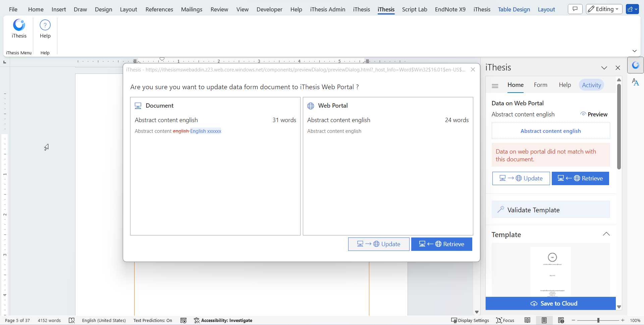This screenshot has height=325, width=644.
Task: Switch to Web Layout view
Action: (x=561, y=321)
